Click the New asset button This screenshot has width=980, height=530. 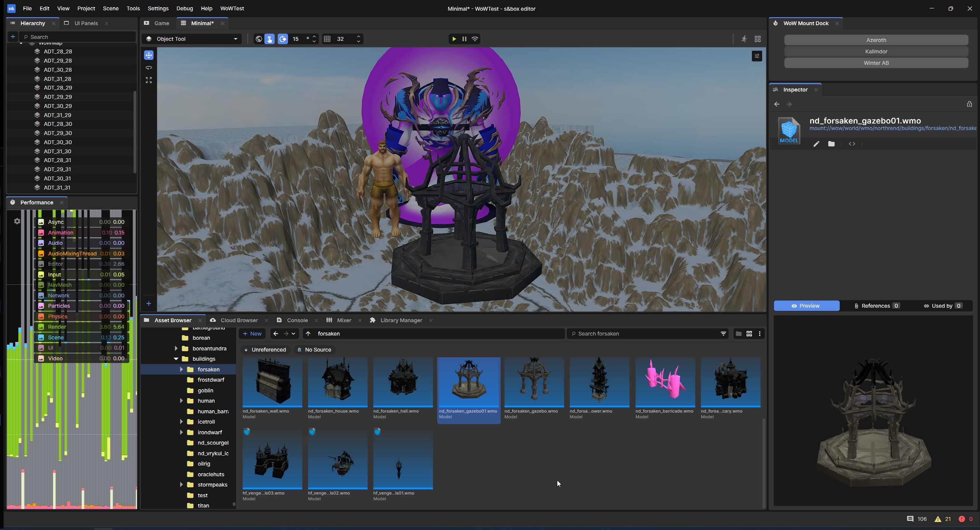tap(252, 334)
